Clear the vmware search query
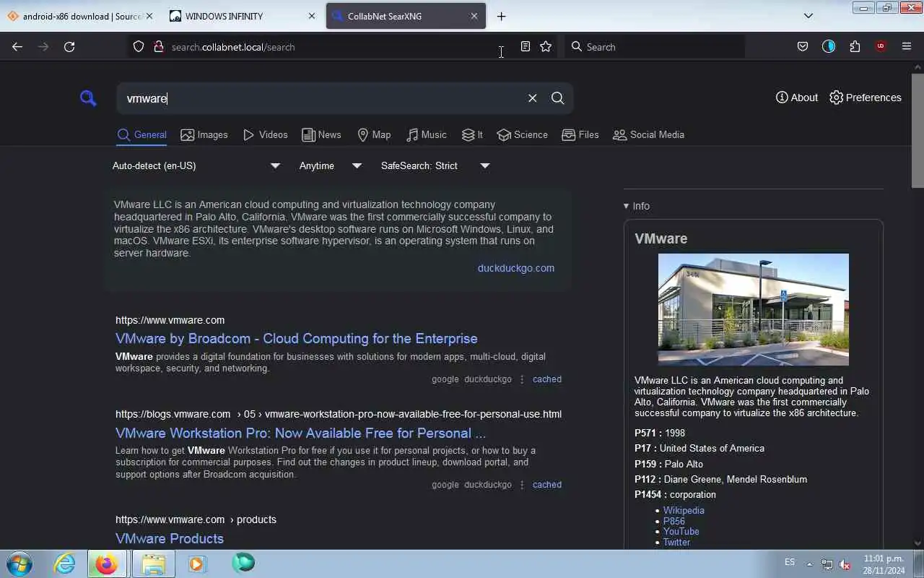Viewport: 924px width, 578px height. point(532,98)
